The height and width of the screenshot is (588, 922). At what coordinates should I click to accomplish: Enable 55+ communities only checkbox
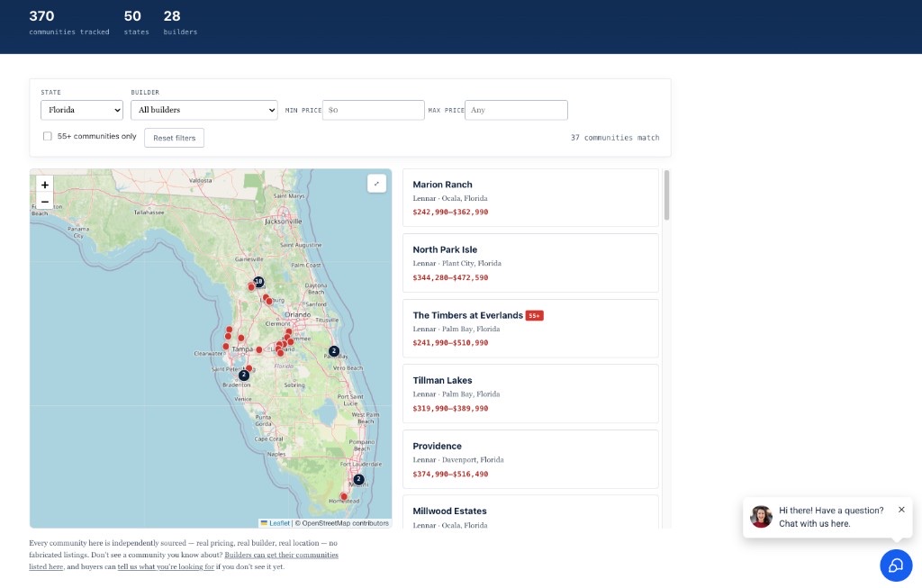48,136
